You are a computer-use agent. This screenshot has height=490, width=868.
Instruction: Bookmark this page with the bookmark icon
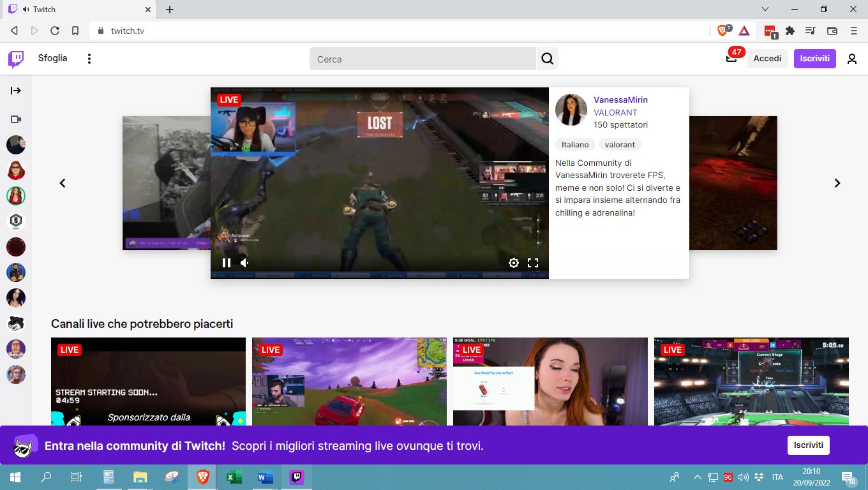tap(75, 31)
